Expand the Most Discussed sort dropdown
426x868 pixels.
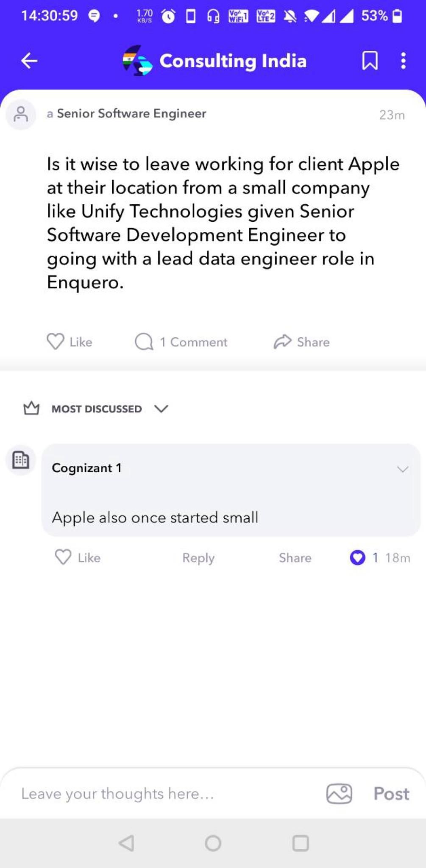click(161, 409)
